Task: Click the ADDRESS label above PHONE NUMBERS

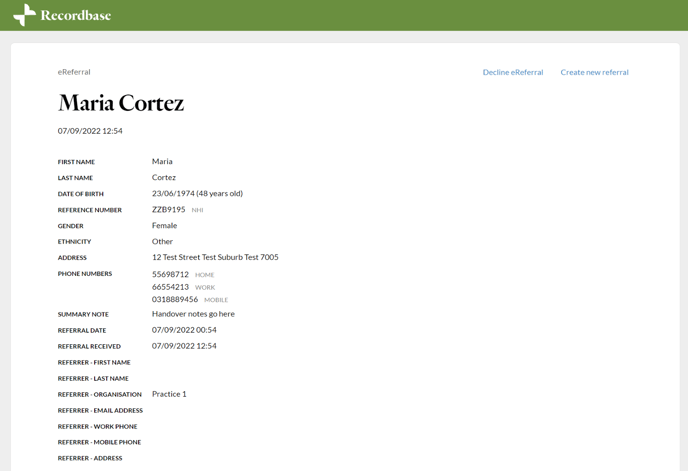Action: 72,258
